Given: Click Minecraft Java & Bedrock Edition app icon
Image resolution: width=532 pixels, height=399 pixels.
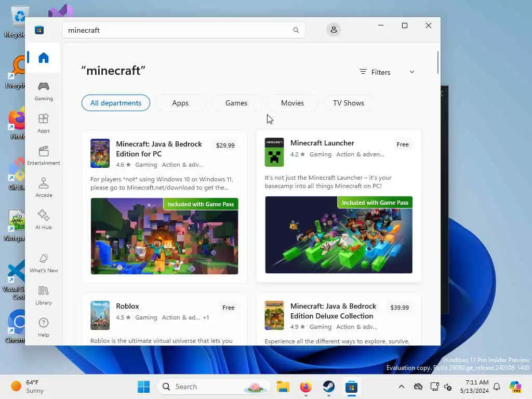Looking at the screenshot, I should point(100,153).
